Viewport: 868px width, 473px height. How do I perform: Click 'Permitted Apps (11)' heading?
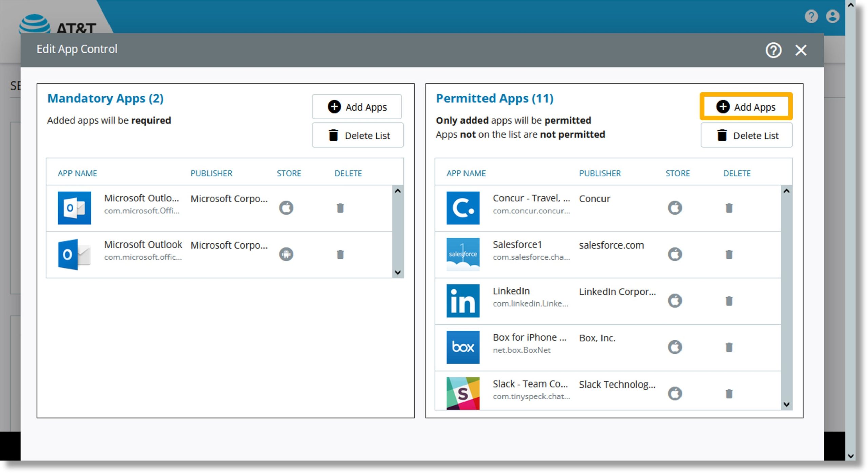click(495, 98)
